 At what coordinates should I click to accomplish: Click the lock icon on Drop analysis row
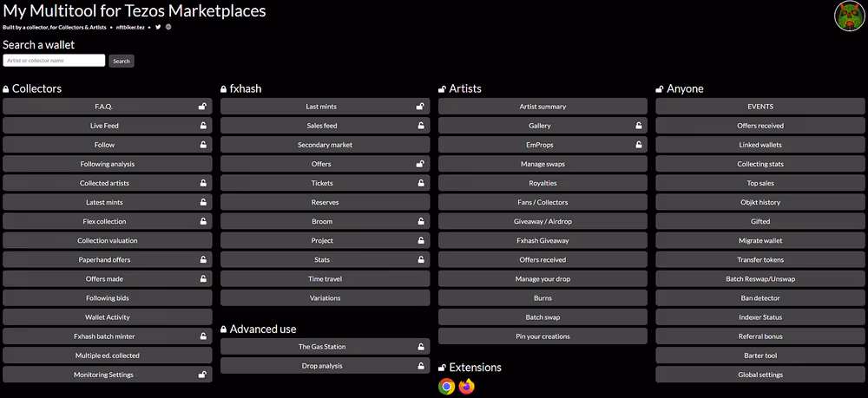[x=420, y=366]
